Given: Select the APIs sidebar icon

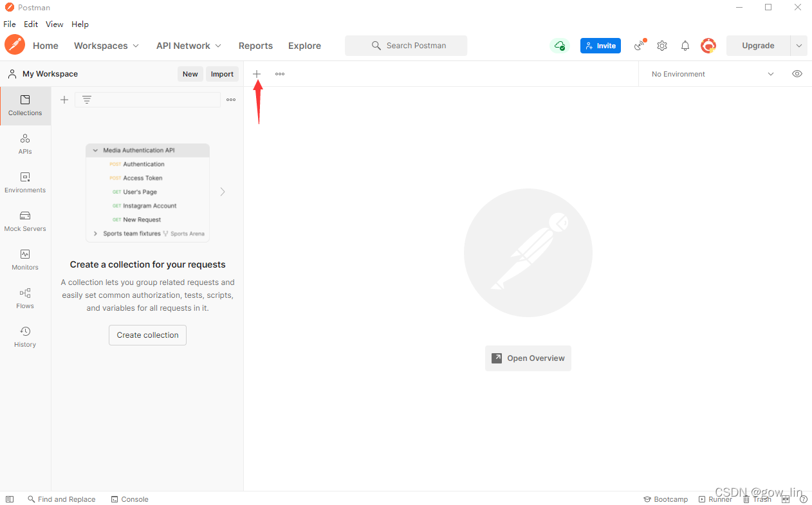Looking at the screenshot, I should pyautogui.click(x=25, y=145).
